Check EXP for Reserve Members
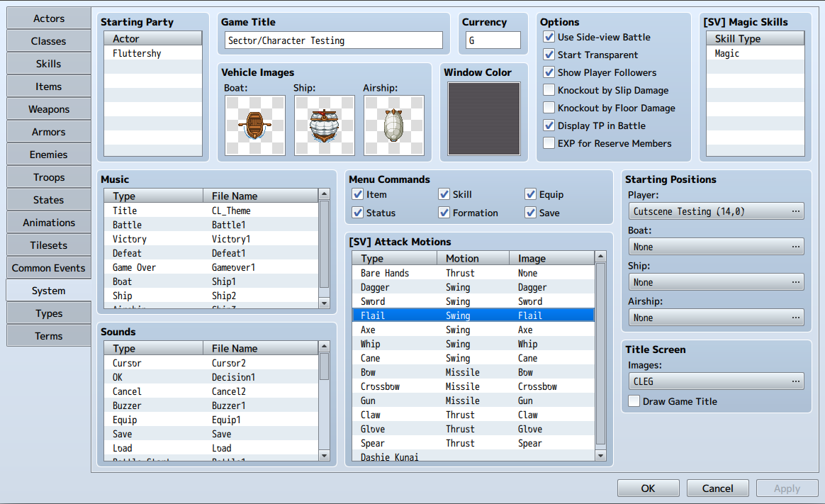This screenshot has height=504, width=825. (548, 143)
